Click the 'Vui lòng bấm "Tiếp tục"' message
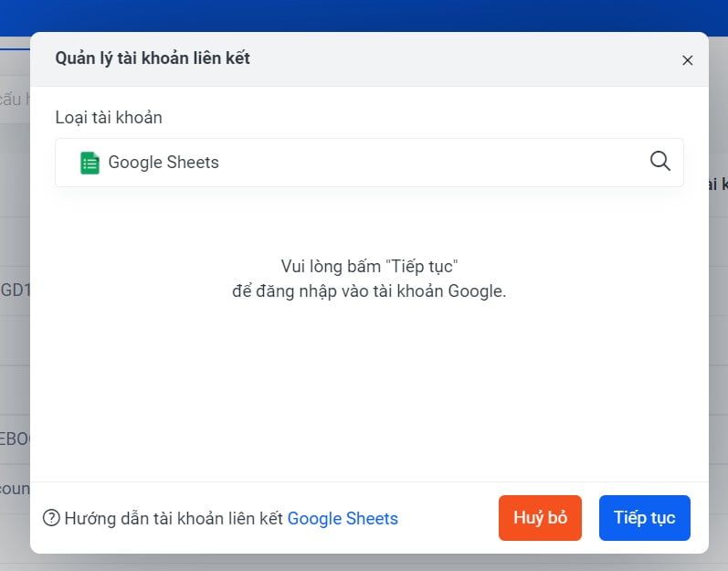Image resolution: width=728 pixels, height=571 pixels. click(x=369, y=267)
